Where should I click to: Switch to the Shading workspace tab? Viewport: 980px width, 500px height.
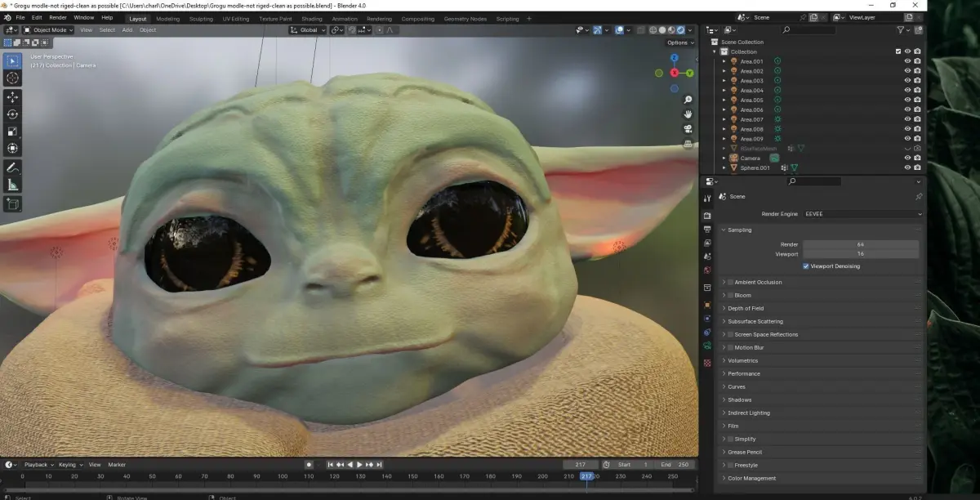pyautogui.click(x=311, y=18)
